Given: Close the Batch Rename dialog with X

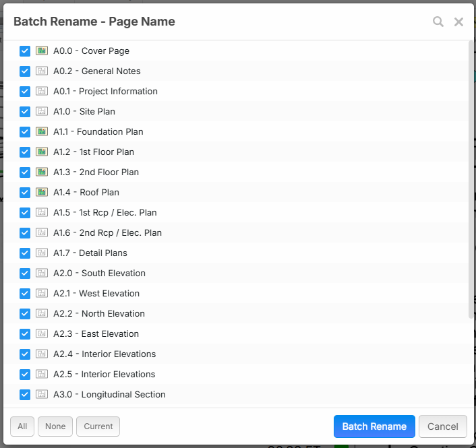Looking at the screenshot, I should 458,22.
